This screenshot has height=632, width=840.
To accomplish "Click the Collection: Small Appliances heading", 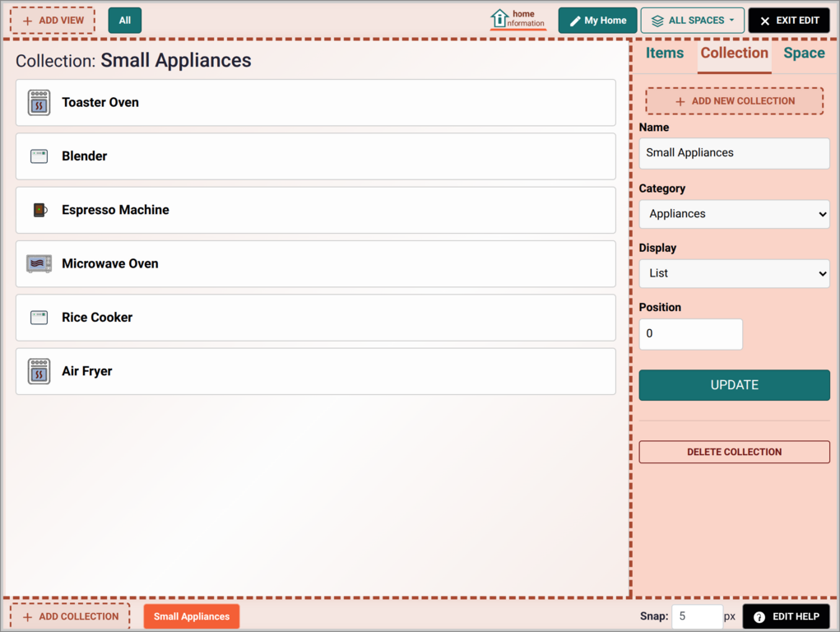I will [133, 61].
